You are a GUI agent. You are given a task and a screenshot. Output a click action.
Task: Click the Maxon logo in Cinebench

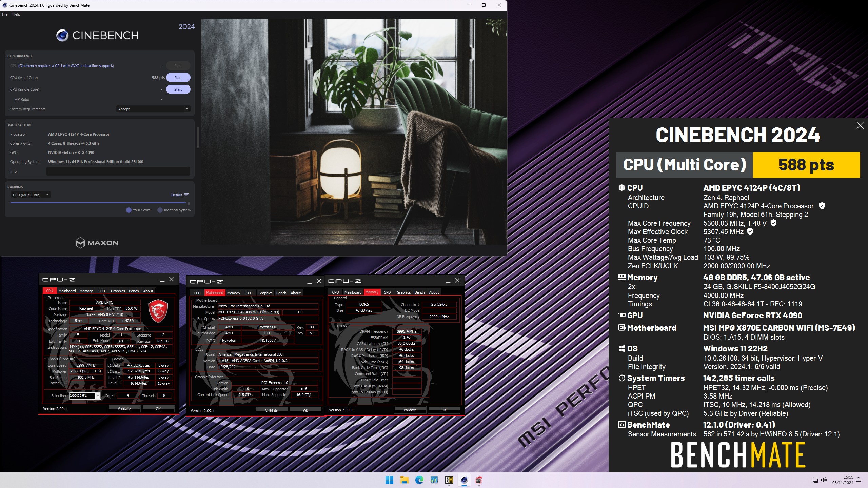pos(97,243)
